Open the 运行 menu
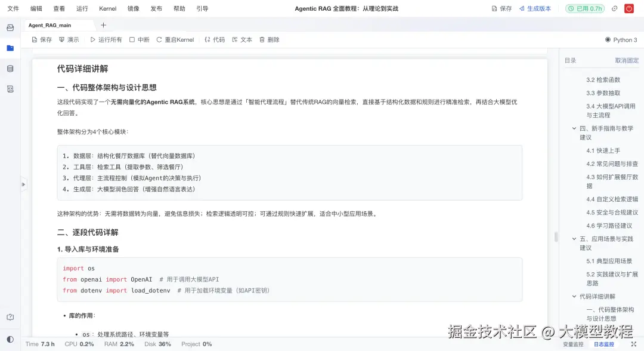The image size is (644, 351). point(82,8)
